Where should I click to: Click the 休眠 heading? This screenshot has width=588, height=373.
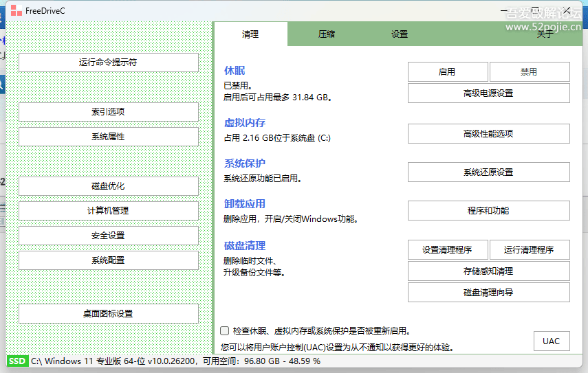[235, 70]
